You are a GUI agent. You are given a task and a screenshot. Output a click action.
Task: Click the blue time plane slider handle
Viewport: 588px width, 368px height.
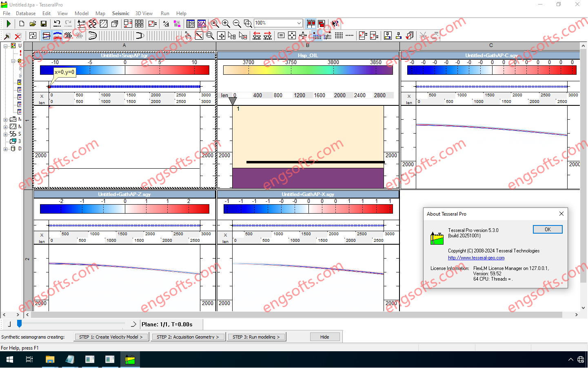click(x=19, y=324)
